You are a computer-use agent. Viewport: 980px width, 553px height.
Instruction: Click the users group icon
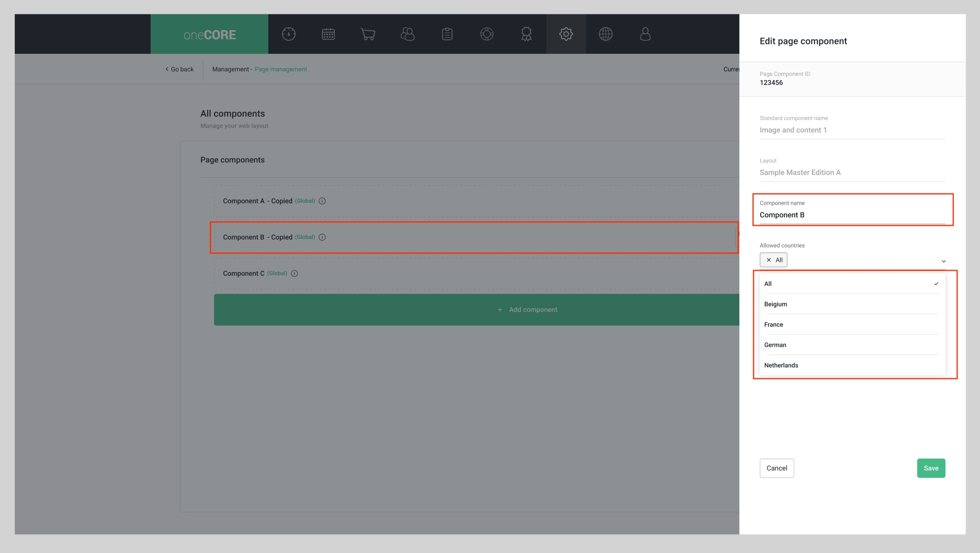coord(408,34)
